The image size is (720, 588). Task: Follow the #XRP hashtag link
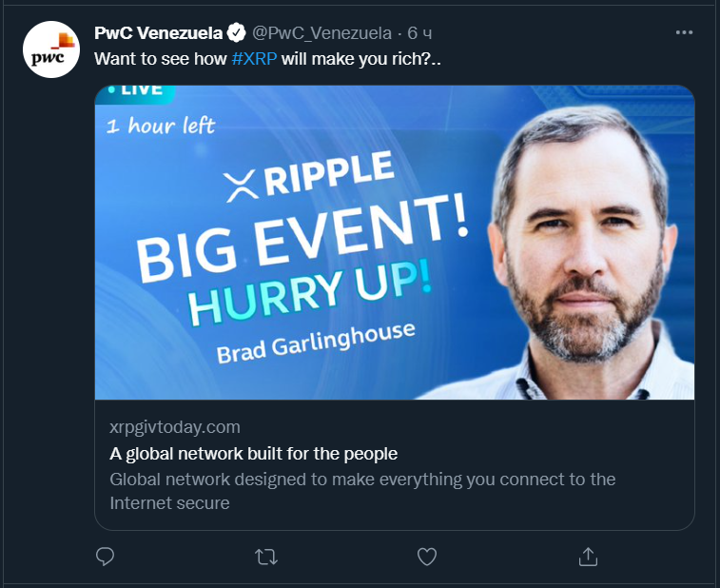pyautogui.click(x=254, y=58)
